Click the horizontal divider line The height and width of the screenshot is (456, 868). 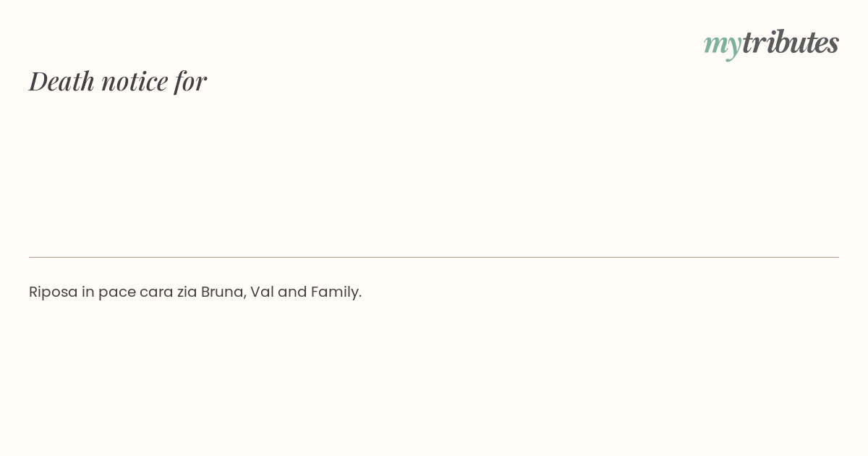(434, 257)
